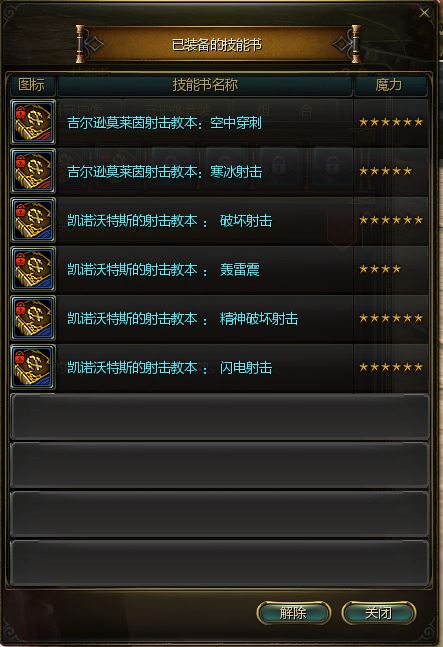Viewport: 443px width, 647px height.
Task: Click the four-star rating of 轰雷震
Action: (x=380, y=269)
